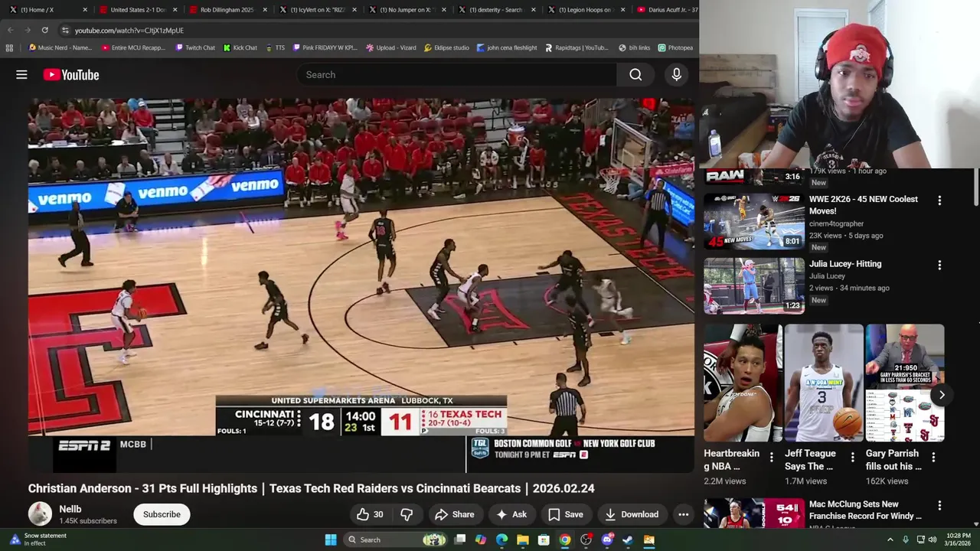Open the more actions ellipsis under video

pyautogui.click(x=683, y=514)
